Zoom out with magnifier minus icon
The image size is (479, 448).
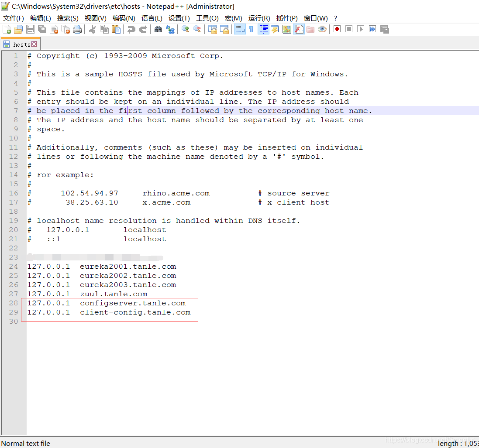pyautogui.click(x=197, y=29)
